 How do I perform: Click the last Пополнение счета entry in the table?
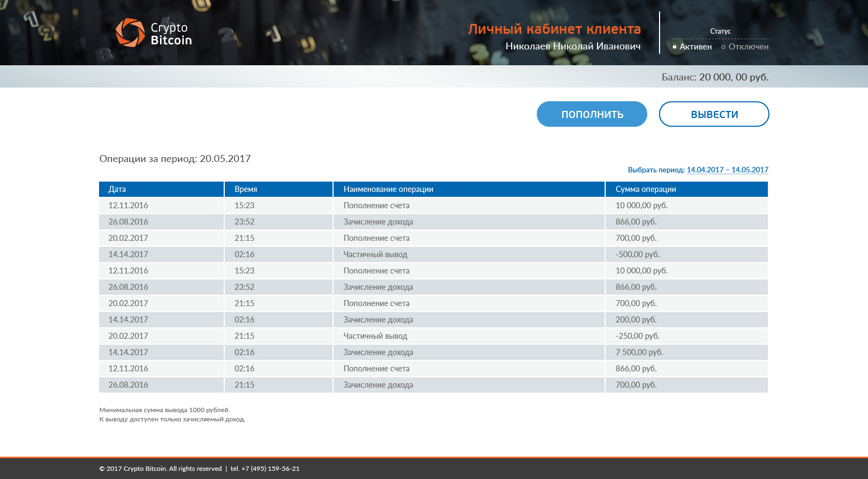(x=377, y=369)
